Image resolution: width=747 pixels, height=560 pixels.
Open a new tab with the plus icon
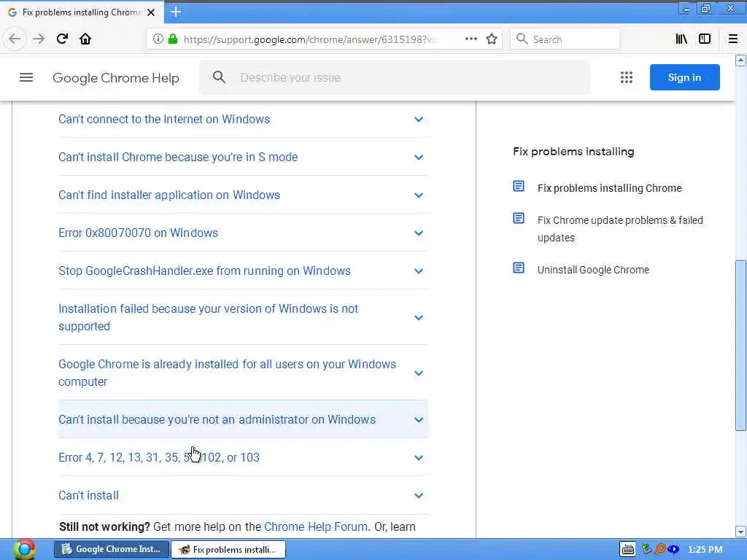point(176,12)
